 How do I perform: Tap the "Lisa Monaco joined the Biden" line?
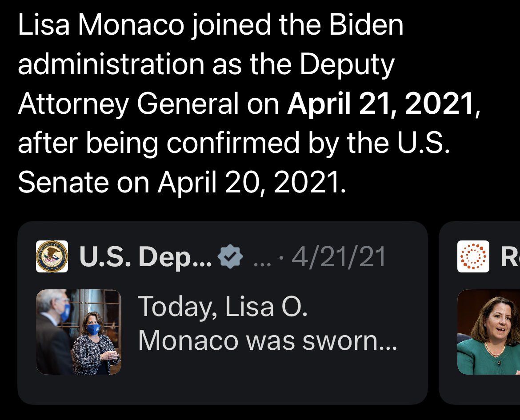(211, 25)
